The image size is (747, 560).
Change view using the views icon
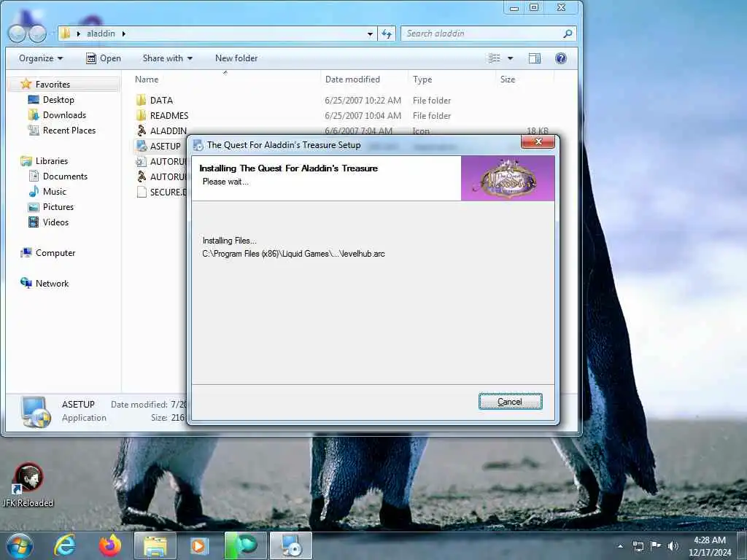495,58
